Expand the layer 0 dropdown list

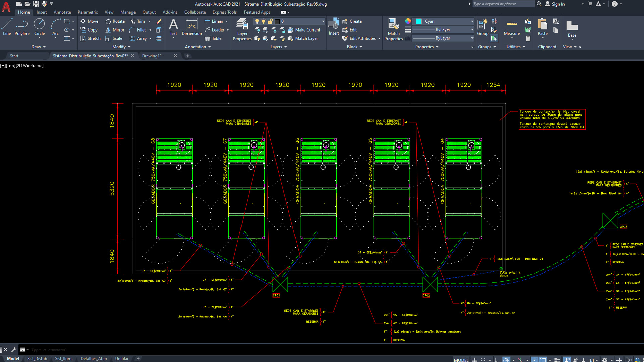tap(323, 21)
